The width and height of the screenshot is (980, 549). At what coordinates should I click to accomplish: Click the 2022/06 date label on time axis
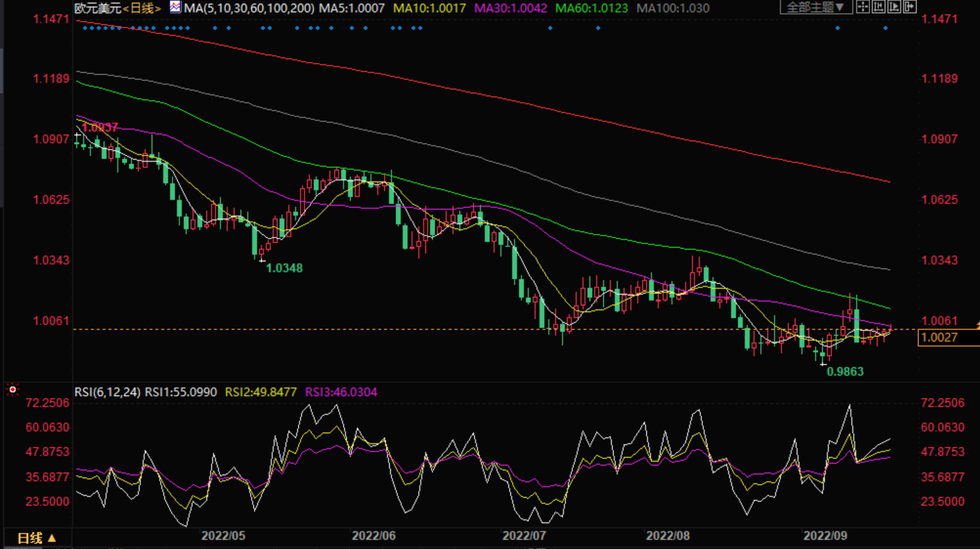(x=373, y=536)
